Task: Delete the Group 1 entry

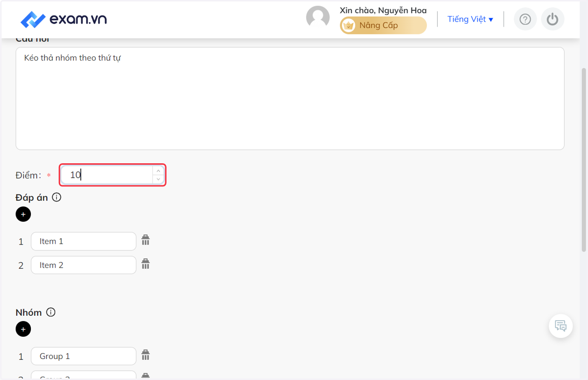Action: [x=146, y=355]
